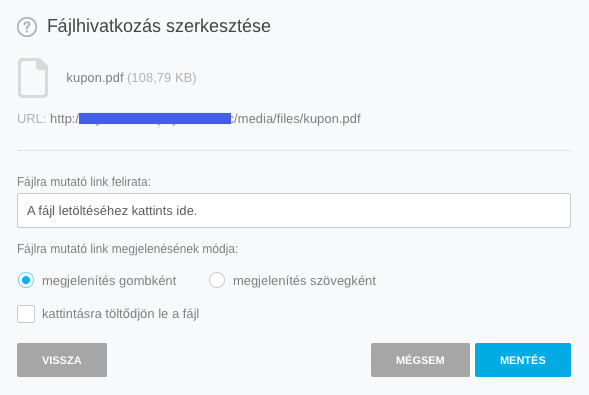Select the 'megjelenítés szövegként' radio button
Screen dimensions: 589x395
(217, 280)
